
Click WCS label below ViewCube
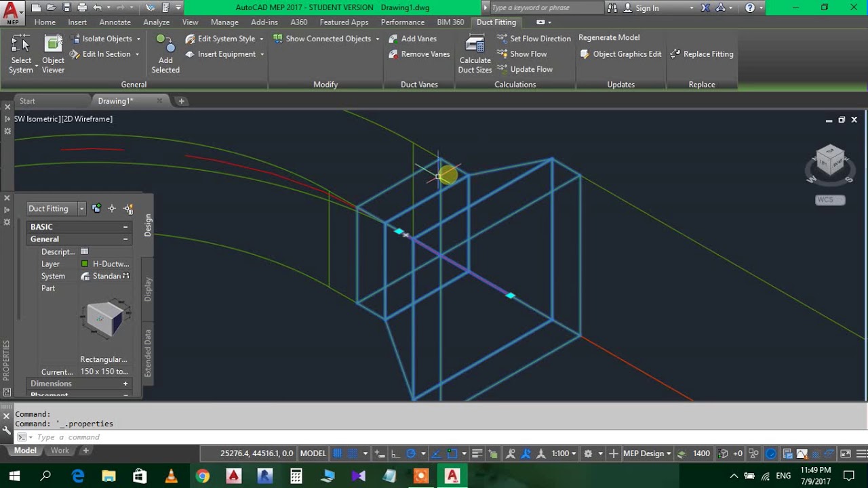(x=830, y=200)
